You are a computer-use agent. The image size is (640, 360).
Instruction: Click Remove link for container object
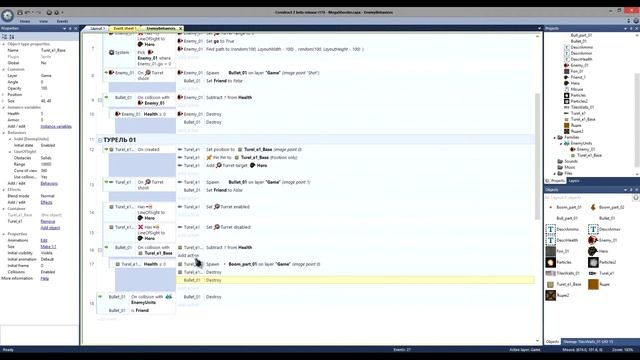(x=48, y=221)
